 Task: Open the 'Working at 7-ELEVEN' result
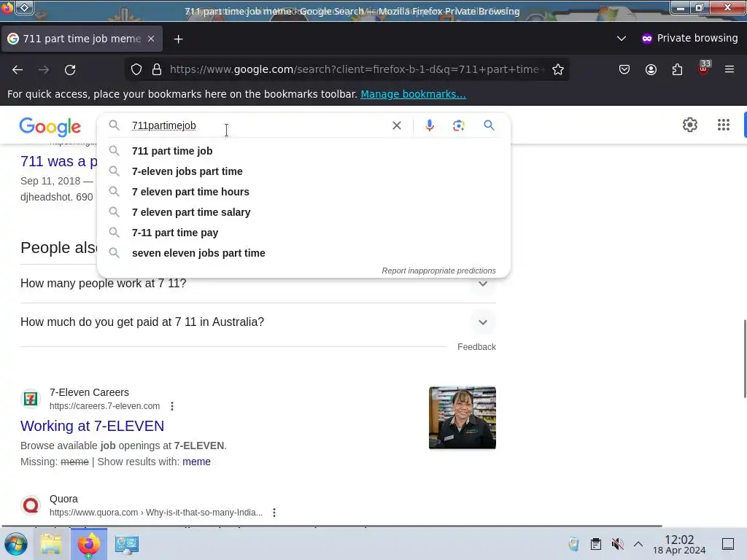click(93, 426)
